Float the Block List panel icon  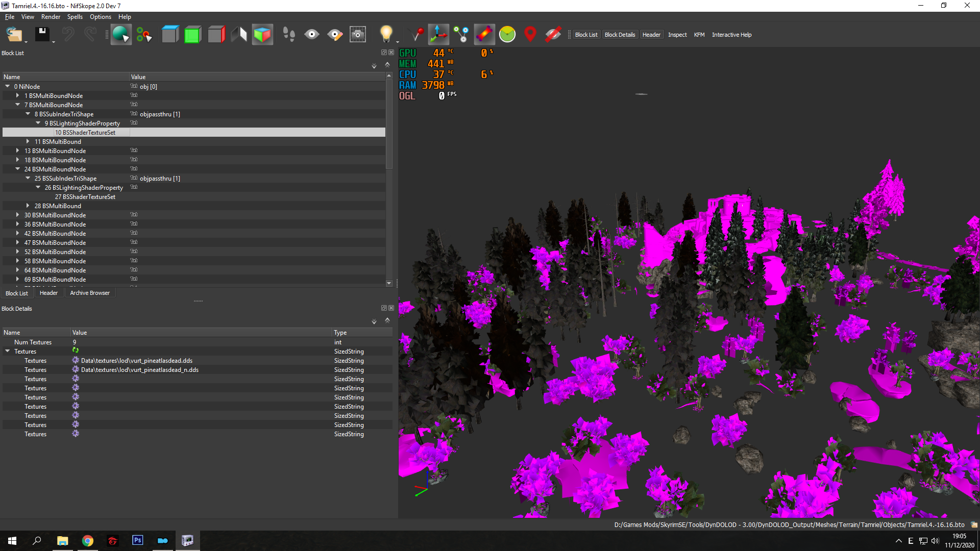click(x=384, y=53)
